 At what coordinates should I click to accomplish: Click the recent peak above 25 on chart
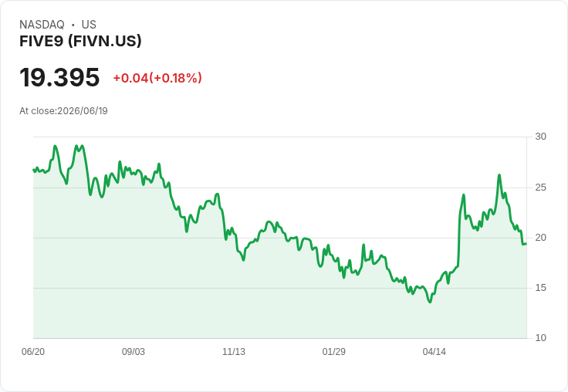499,175
